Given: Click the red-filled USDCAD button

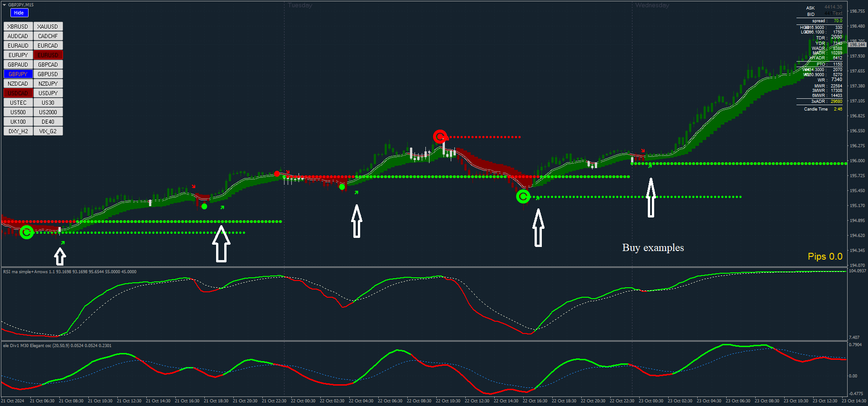Looking at the screenshot, I should coord(18,93).
